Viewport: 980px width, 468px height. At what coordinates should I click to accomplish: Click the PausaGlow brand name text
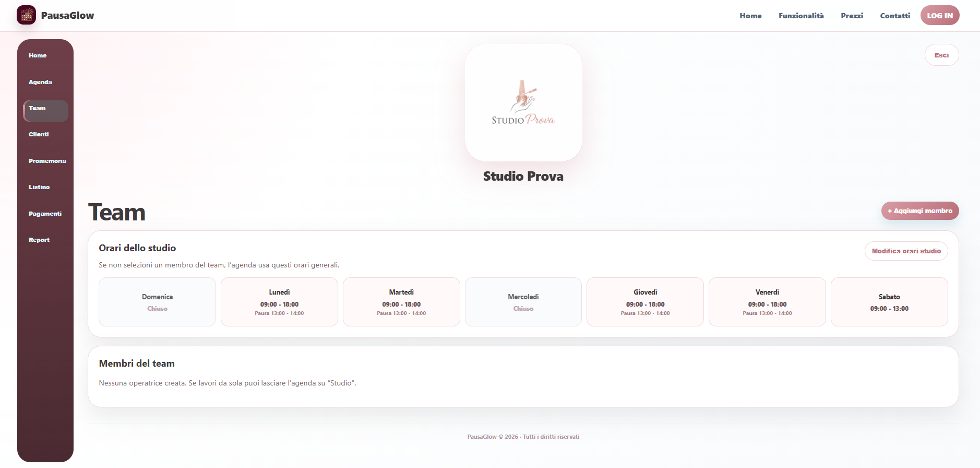tap(67, 15)
